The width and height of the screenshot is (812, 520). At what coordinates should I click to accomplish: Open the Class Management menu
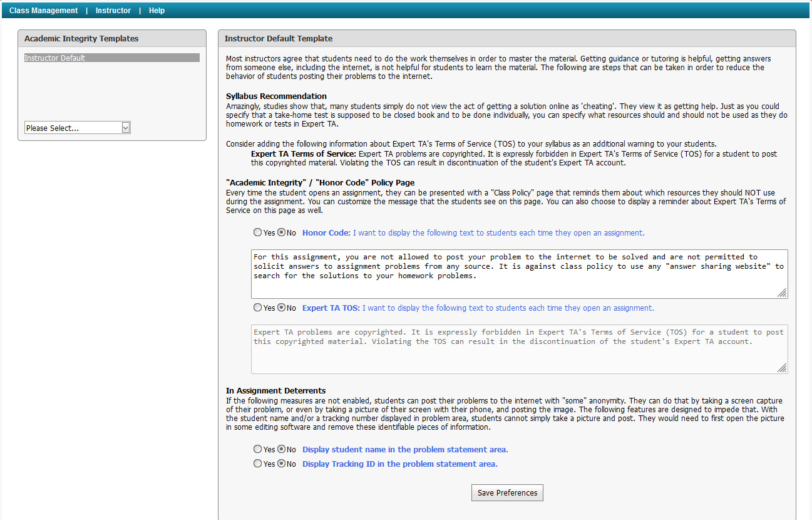[43, 11]
